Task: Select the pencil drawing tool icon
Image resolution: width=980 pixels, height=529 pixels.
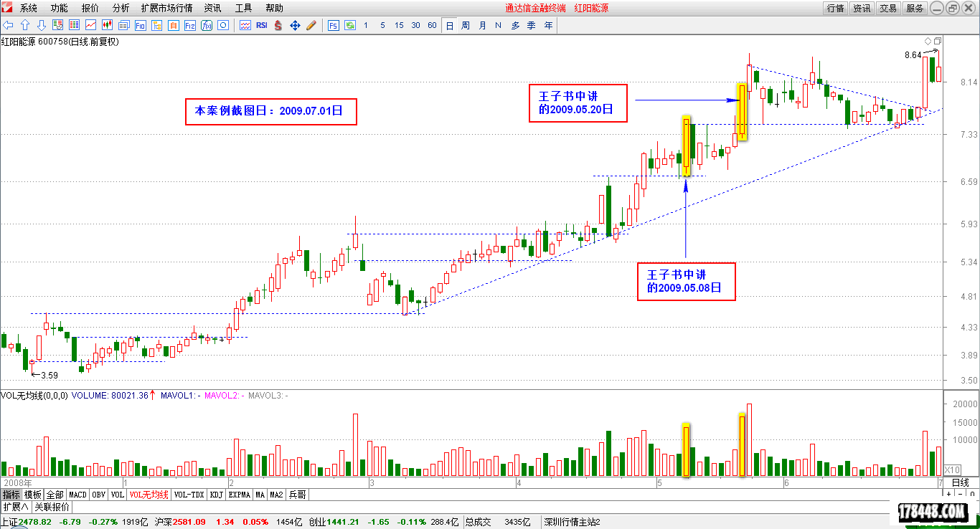Action: (x=311, y=25)
